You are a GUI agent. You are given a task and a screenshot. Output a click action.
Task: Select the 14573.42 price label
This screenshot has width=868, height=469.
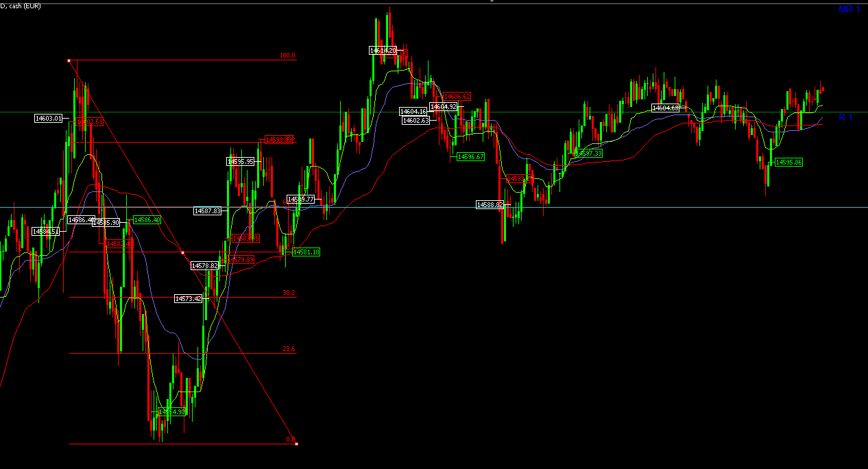(189, 299)
